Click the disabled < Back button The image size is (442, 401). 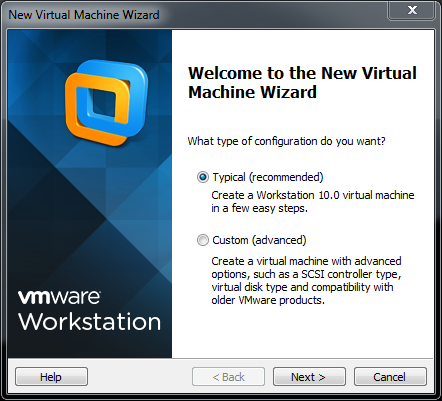point(228,377)
